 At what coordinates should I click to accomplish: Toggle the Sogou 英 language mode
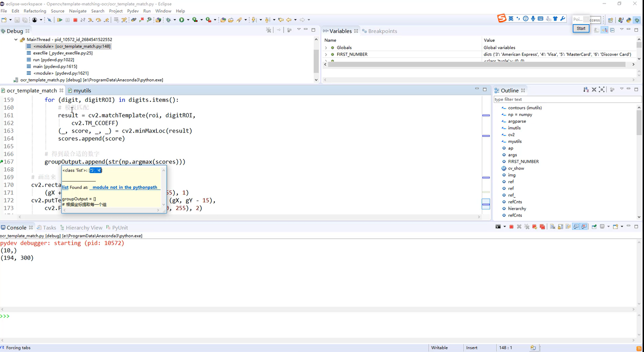coord(511,19)
